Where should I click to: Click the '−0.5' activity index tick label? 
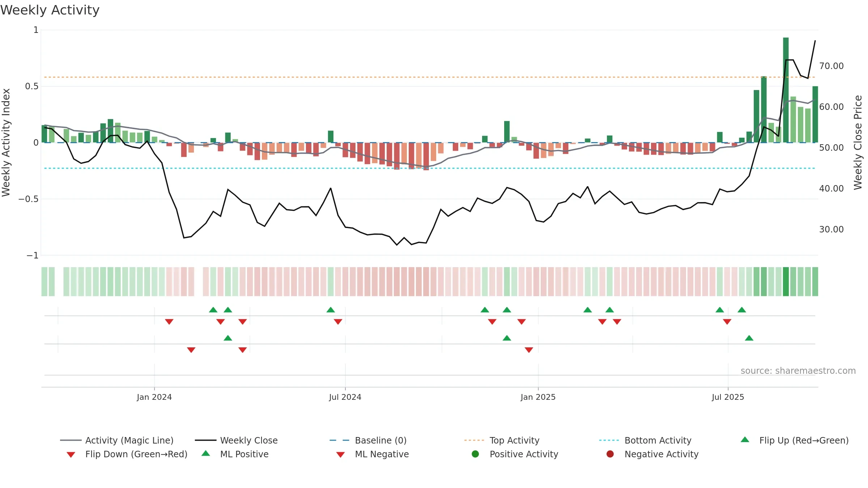(28, 199)
